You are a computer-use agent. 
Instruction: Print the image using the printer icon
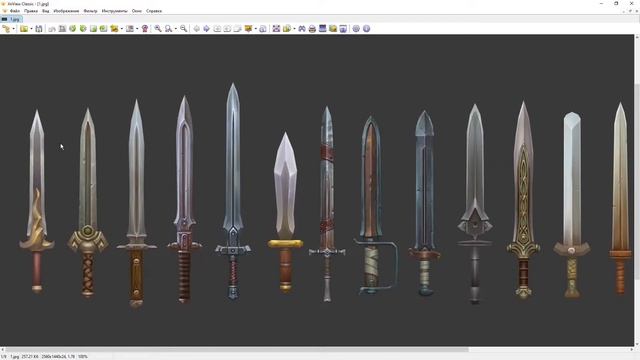click(312, 29)
